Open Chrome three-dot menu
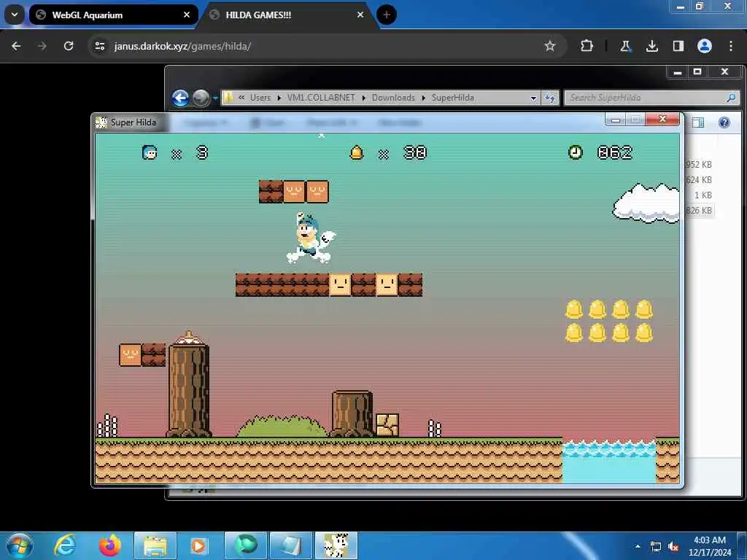Screen dimensions: 747x560 (x=731, y=46)
